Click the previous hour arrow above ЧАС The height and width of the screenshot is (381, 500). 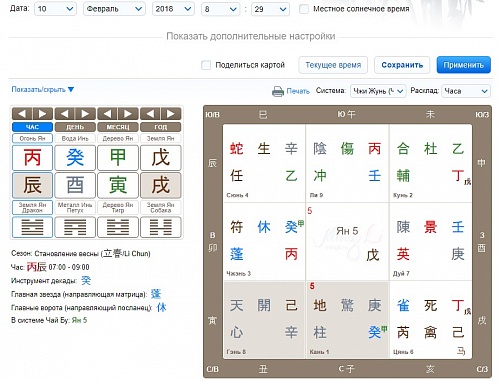tap(22, 114)
